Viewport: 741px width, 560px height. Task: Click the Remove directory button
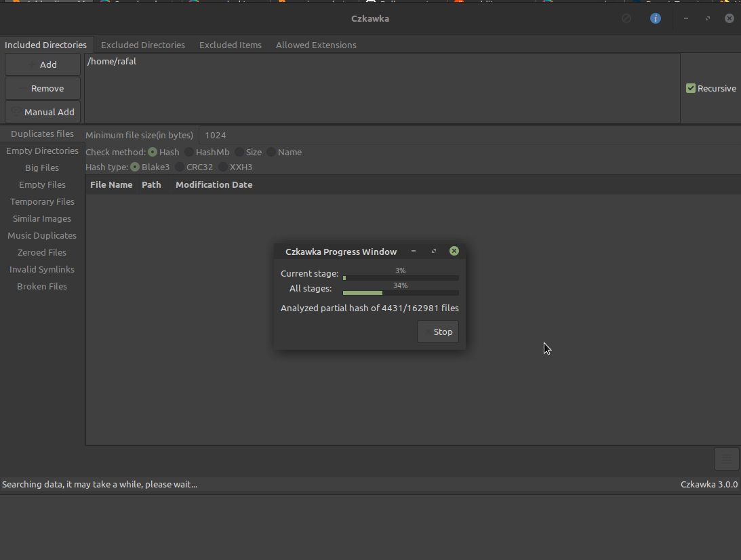coord(43,88)
